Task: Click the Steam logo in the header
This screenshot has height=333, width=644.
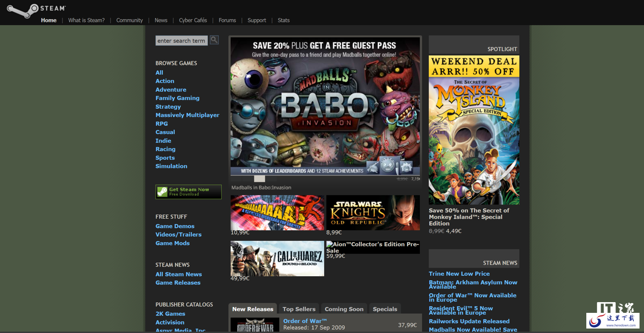Action: pyautogui.click(x=36, y=10)
